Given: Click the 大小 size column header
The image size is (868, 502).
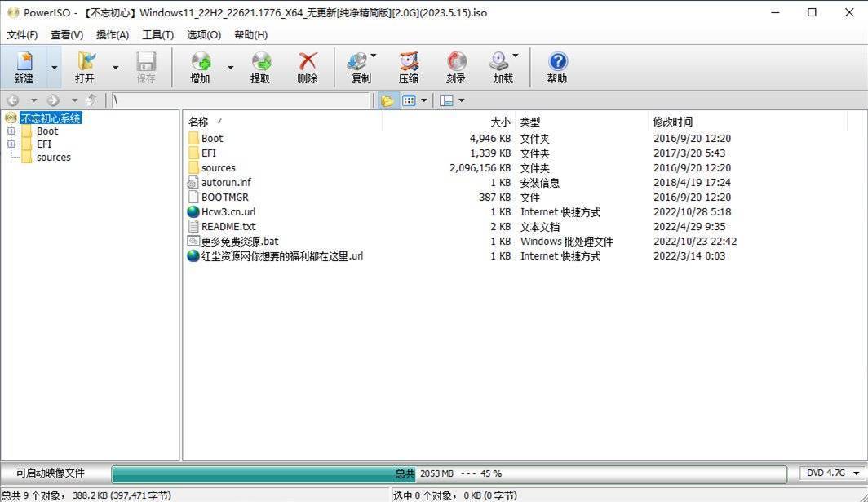Looking at the screenshot, I should [500, 122].
